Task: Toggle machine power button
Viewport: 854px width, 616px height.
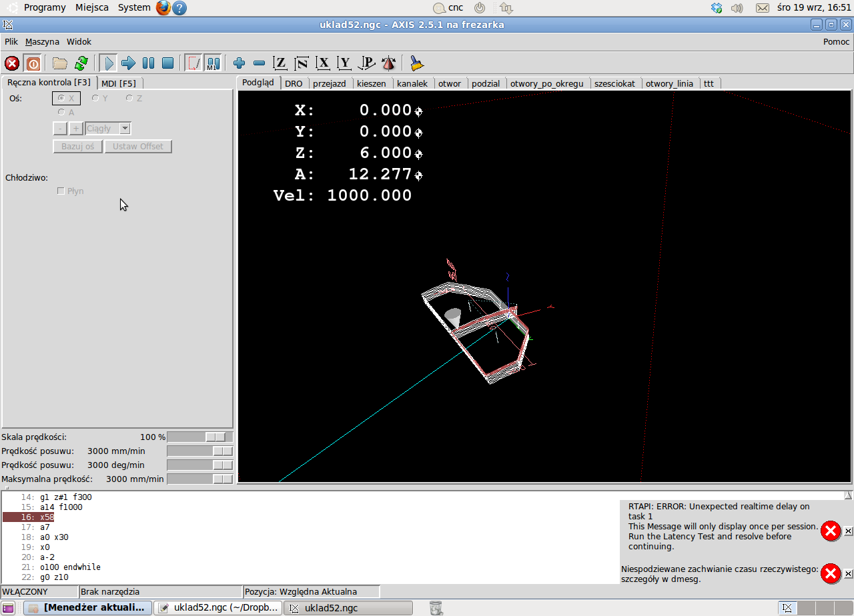Action: coord(33,63)
